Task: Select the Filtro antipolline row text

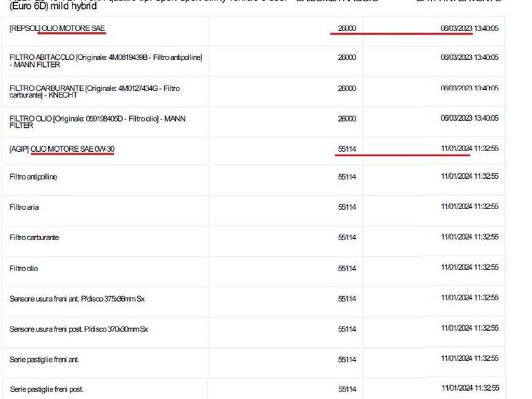Action: pos(33,177)
